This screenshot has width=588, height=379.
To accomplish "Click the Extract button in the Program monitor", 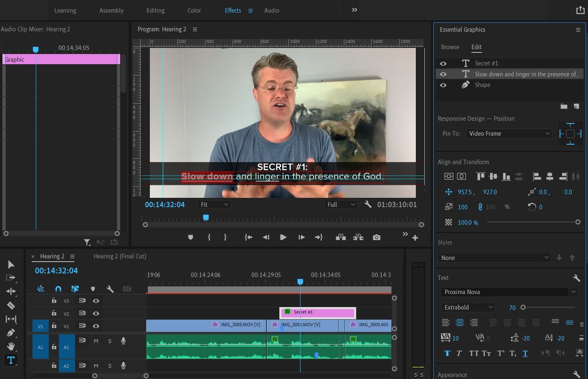I will pos(358,237).
